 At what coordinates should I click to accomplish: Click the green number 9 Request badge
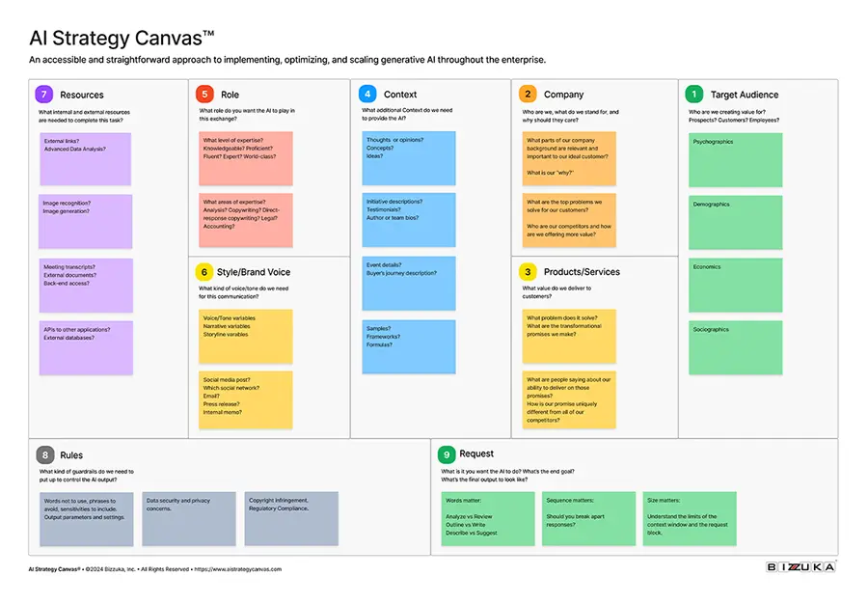point(447,454)
